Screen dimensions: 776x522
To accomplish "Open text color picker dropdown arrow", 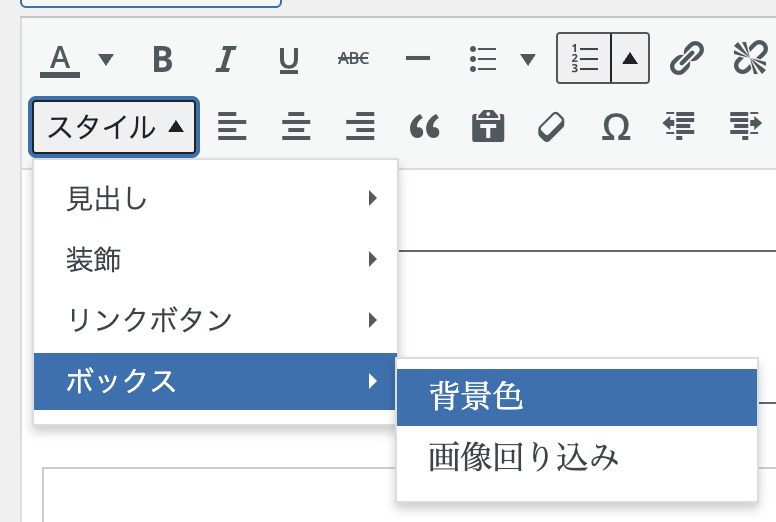I will point(106,59).
